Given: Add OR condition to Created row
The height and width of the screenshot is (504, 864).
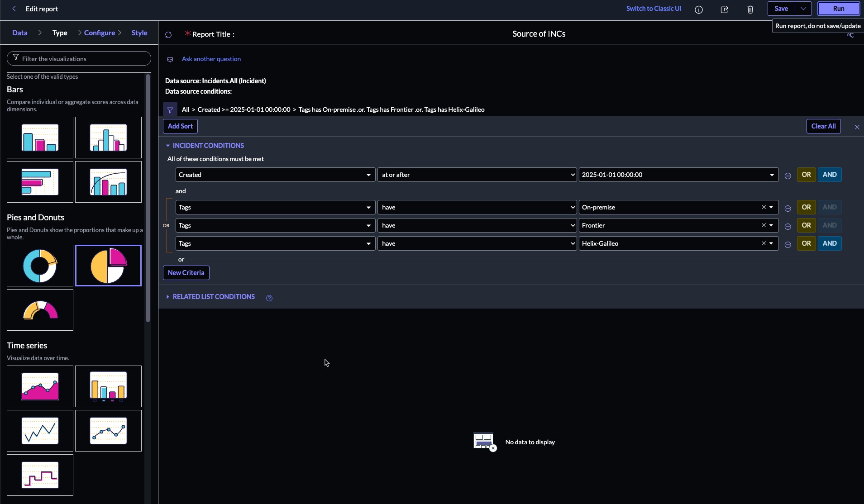Looking at the screenshot, I should pyautogui.click(x=806, y=175).
